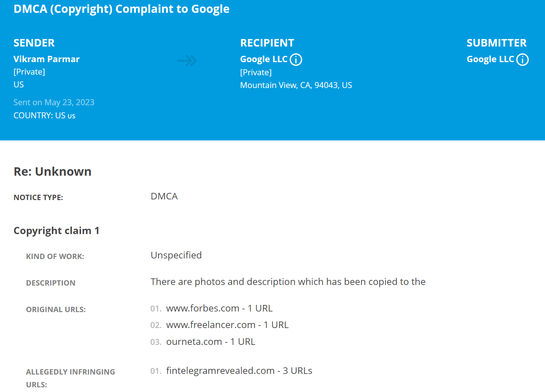Expand www.forbes.com original URL entry

point(219,308)
